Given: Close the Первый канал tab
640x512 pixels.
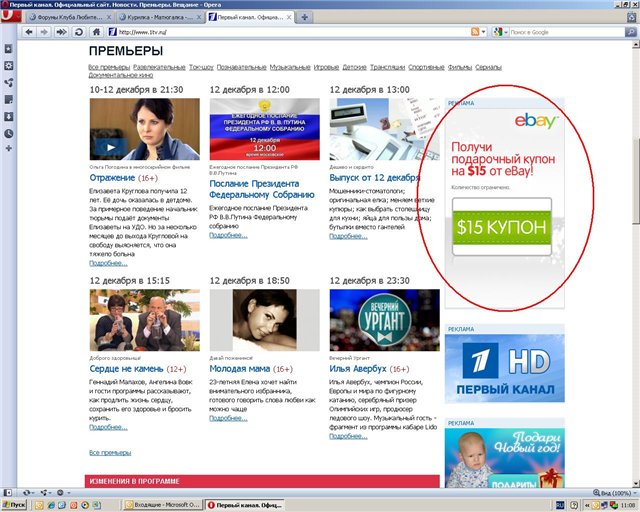Looking at the screenshot, I should point(289,18).
